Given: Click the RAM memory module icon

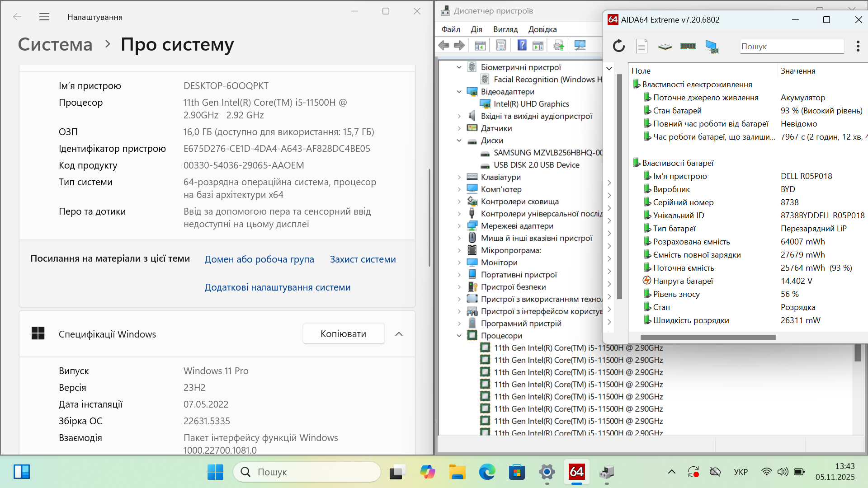Looking at the screenshot, I should click(x=688, y=46).
